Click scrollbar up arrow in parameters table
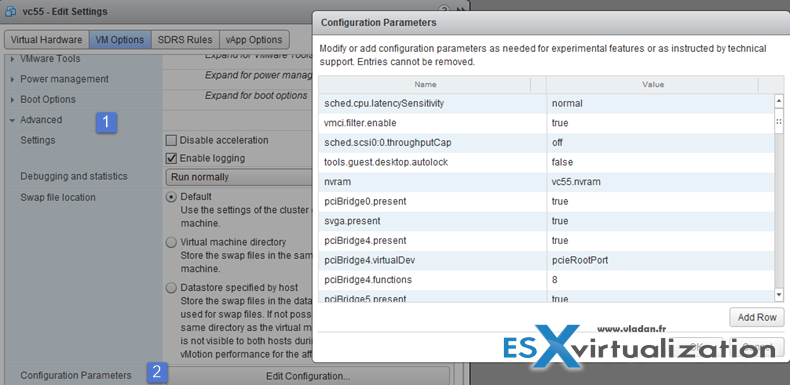The image size is (790, 385). click(x=779, y=101)
